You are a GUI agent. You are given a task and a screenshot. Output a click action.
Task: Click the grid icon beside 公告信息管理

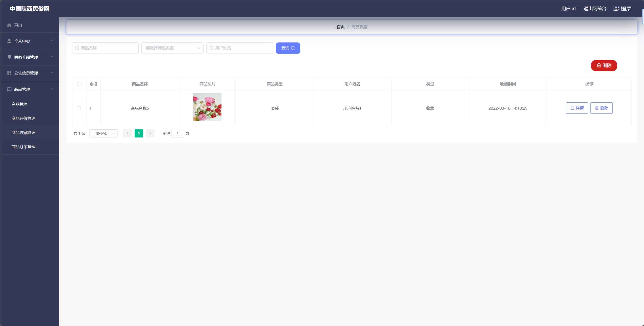(x=9, y=73)
